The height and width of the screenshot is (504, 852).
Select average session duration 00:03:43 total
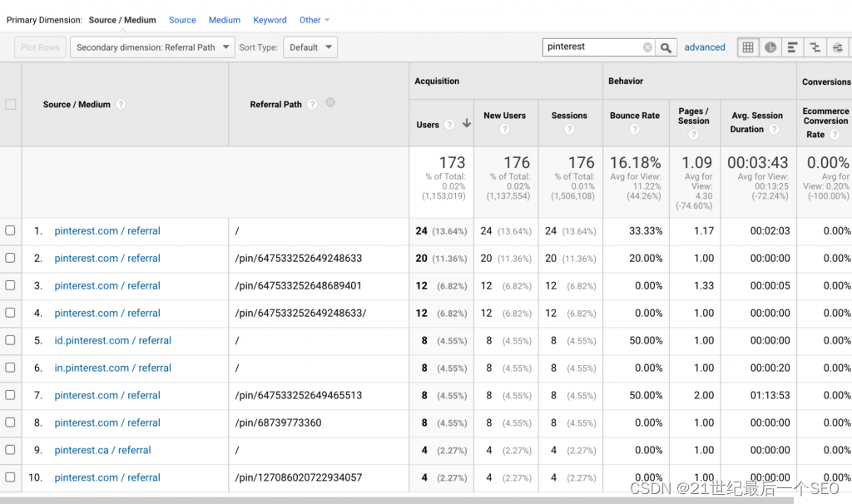(757, 162)
